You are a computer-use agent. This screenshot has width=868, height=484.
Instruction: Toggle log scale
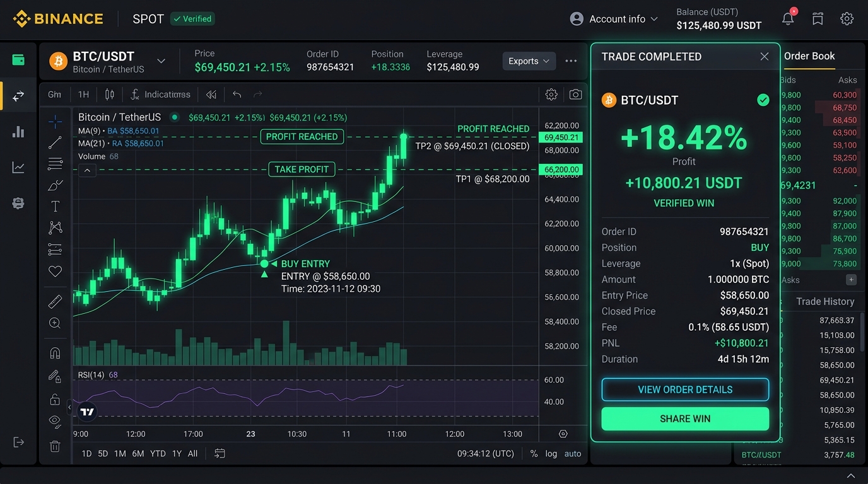click(551, 454)
